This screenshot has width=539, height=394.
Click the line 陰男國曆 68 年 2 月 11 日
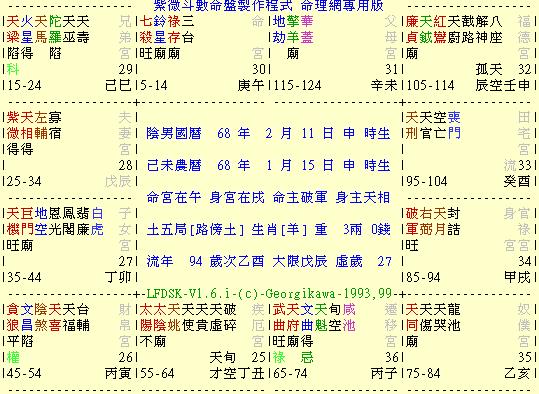pos(240,133)
